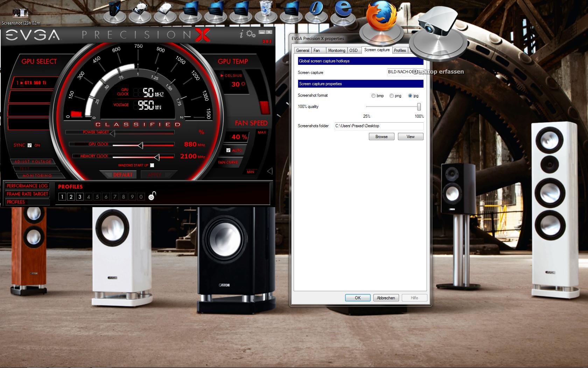Viewport: 588px width, 368px height.
Task: Enable the Windows Start Up checkbox
Action: (x=152, y=165)
